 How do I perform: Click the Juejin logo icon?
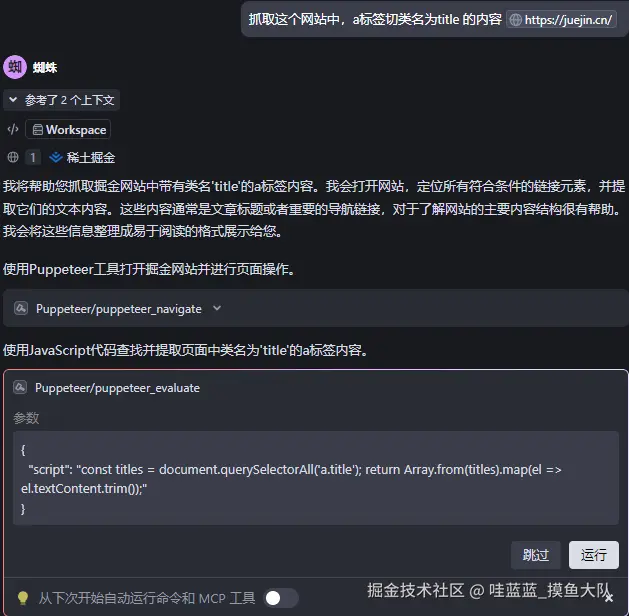point(55,157)
